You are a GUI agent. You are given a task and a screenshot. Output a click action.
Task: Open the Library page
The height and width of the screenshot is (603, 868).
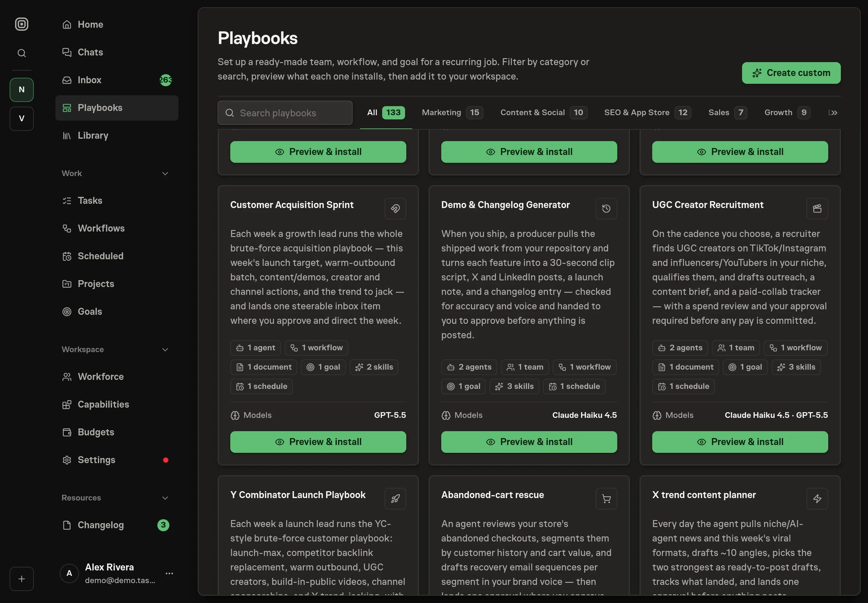117,136
